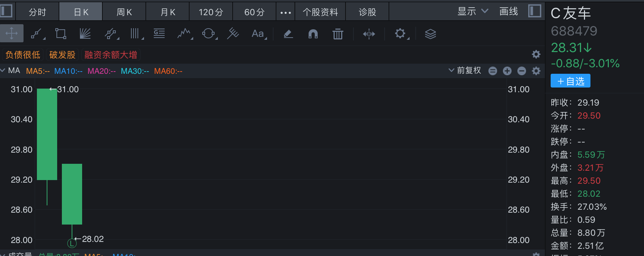The image size is (644, 256).
Task: Click the zoom-in plus circle on chart
Action: (507, 71)
